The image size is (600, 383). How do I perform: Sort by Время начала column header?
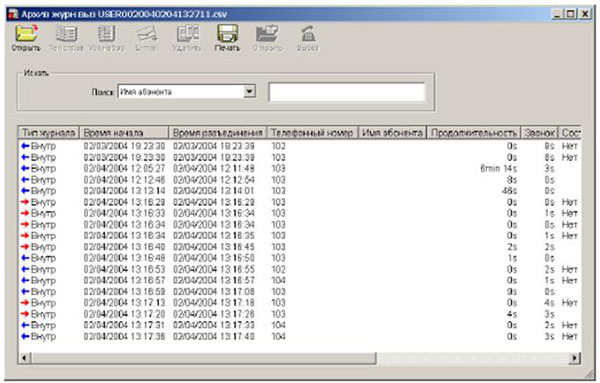coord(124,133)
